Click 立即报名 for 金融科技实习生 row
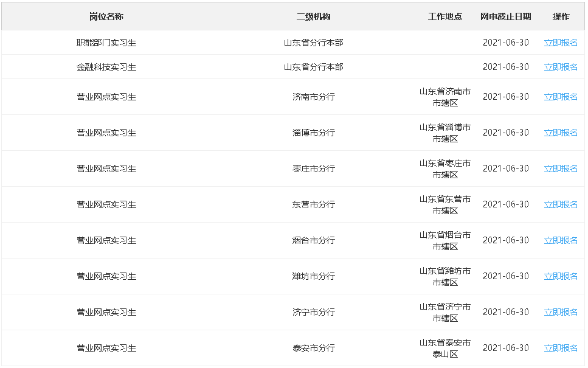The height and width of the screenshot is (368, 588). pos(561,67)
